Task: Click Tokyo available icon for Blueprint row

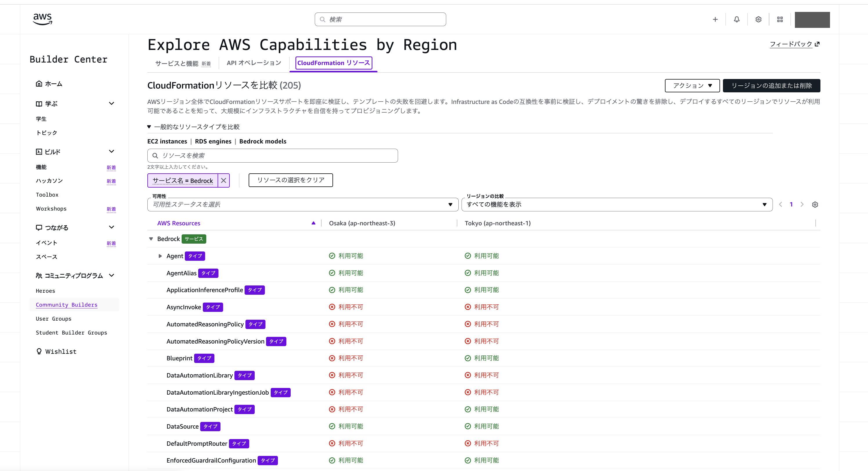Action: pos(468,358)
